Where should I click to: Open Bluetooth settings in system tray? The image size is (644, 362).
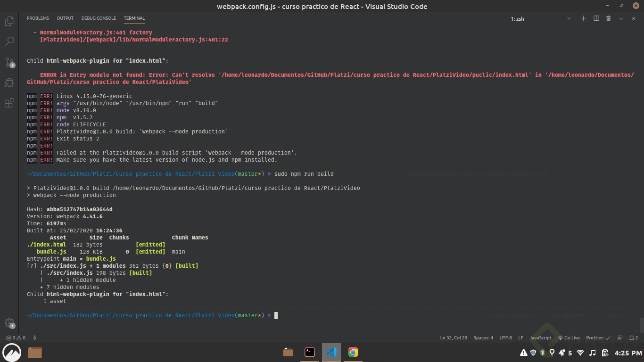point(542,353)
